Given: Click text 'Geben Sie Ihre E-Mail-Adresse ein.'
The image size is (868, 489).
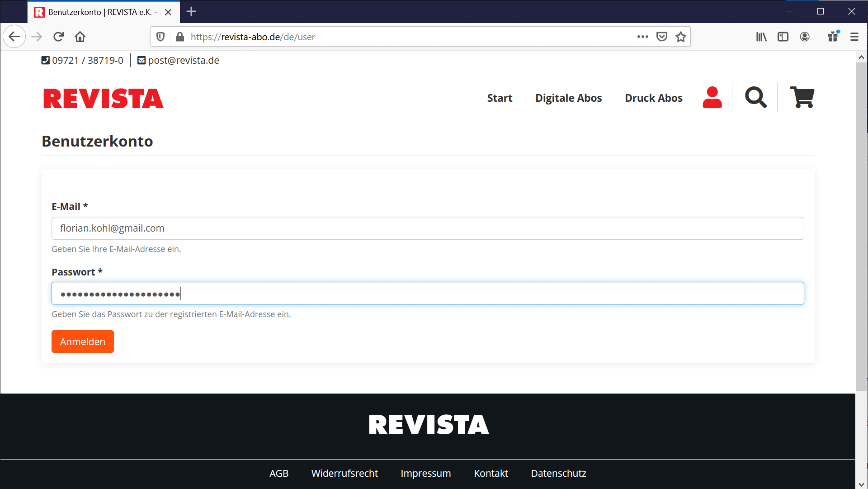Looking at the screenshot, I should pos(116,249).
